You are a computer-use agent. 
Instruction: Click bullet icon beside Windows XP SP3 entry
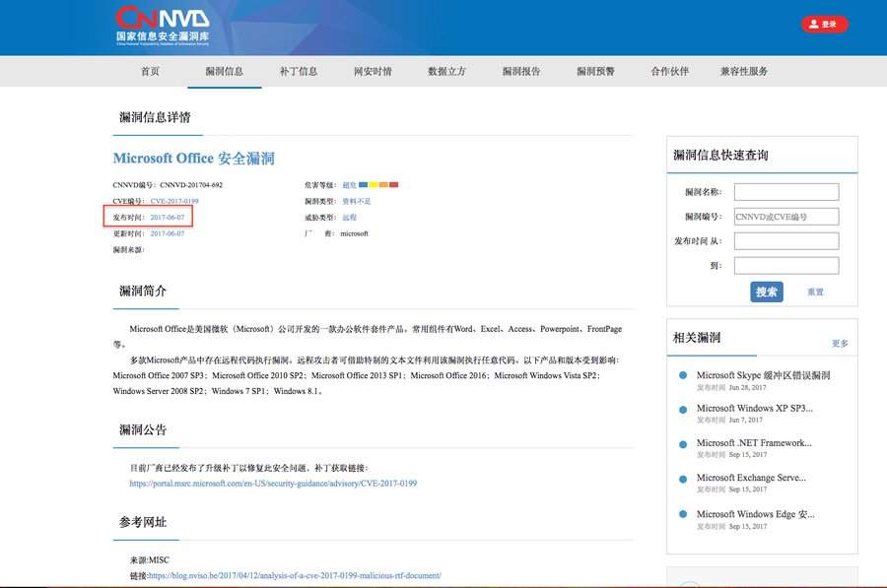pyautogui.click(x=683, y=410)
